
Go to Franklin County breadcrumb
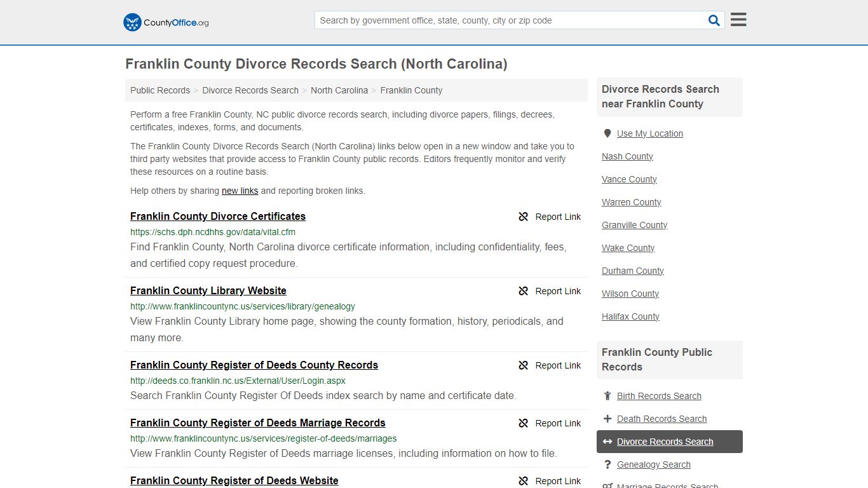(x=411, y=90)
